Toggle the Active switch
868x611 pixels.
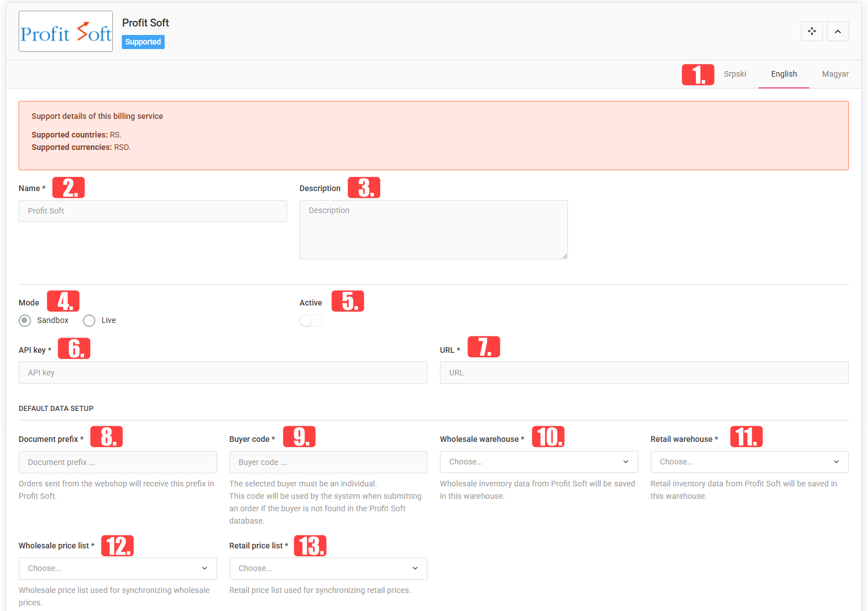tap(311, 321)
